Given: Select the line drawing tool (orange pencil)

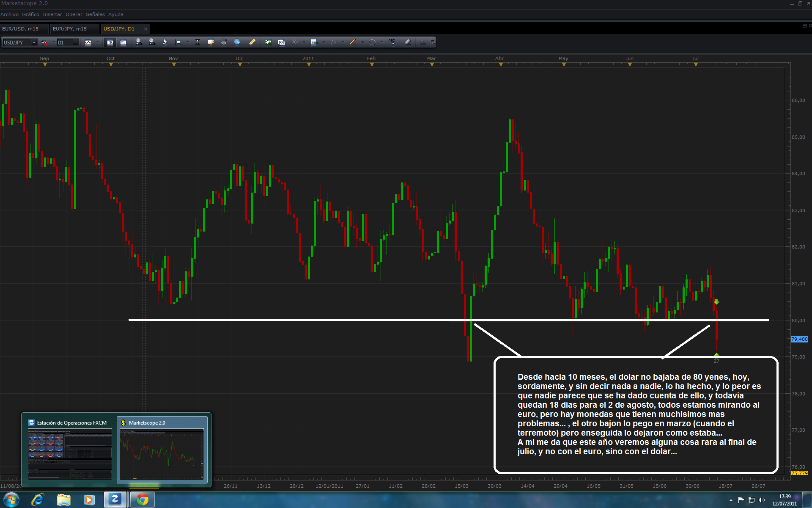Looking at the screenshot, I should [x=353, y=42].
